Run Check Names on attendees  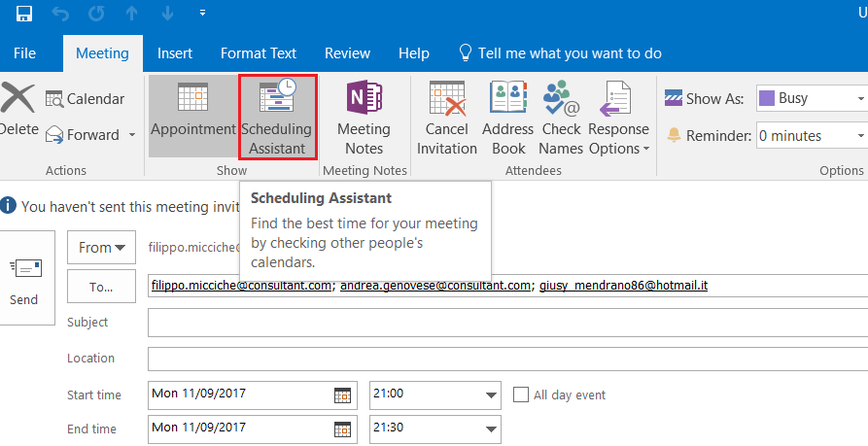561,118
